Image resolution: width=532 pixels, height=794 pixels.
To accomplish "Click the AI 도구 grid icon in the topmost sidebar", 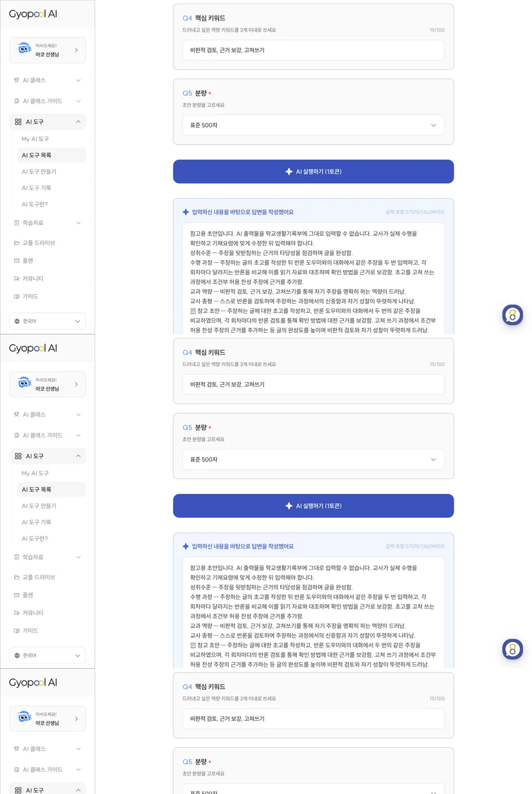I will [18, 121].
